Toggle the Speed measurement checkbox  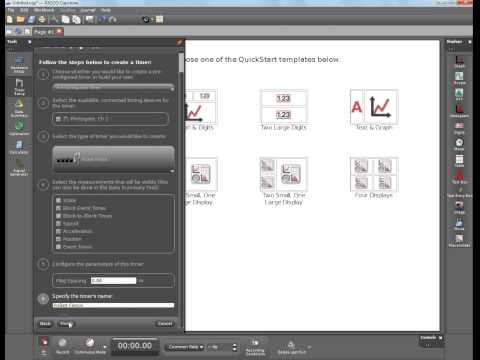58,224
